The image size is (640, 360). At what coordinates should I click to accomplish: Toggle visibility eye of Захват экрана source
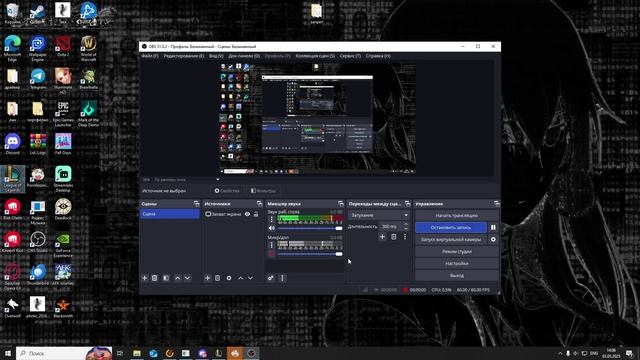point(247,214)
